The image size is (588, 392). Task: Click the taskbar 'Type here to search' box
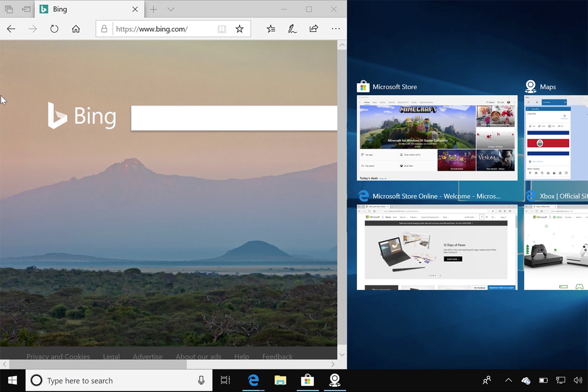(x=119, y=381)
